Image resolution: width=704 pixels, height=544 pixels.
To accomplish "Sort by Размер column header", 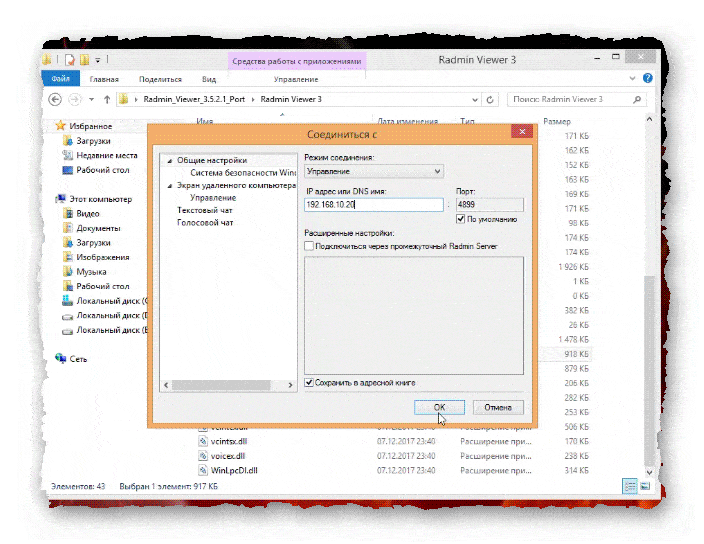I will 557,121.
